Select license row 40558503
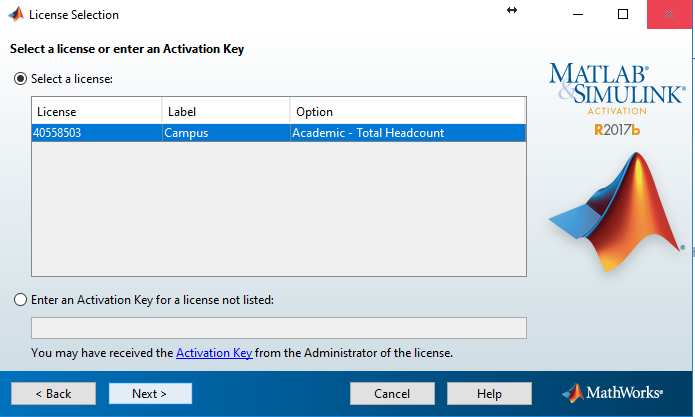 point(279,133)
